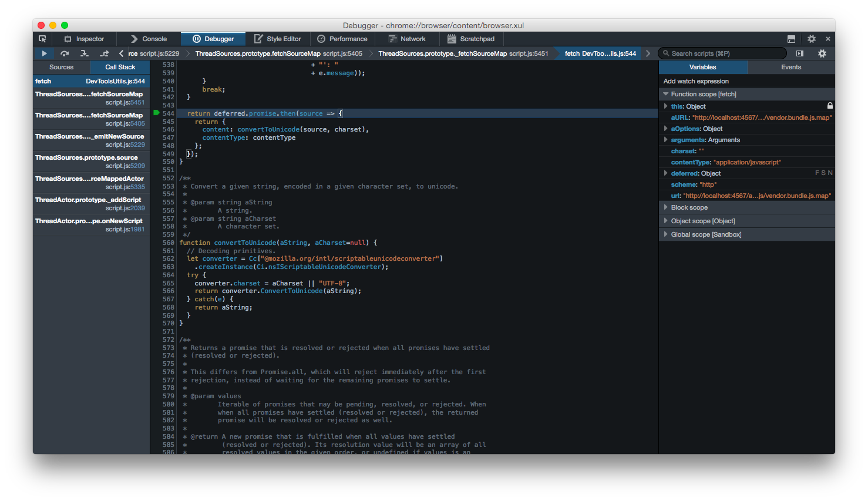Open the Network tab
This screenshot has height=501, width=868.
click(x=407, y=39)
